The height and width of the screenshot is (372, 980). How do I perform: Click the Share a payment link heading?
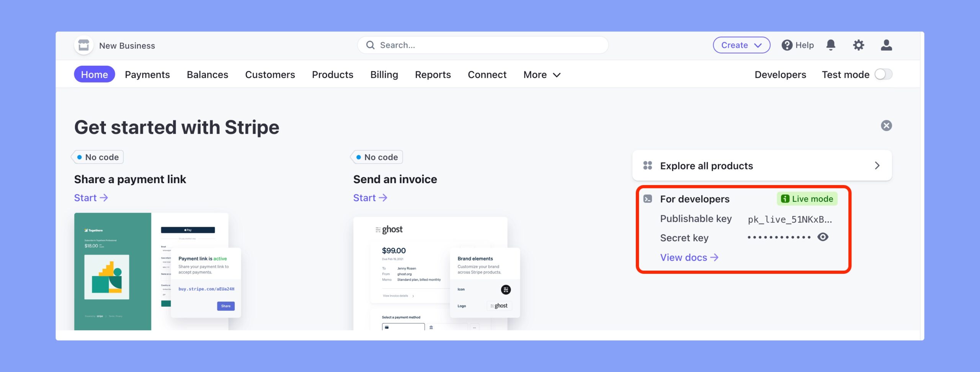(130, 179)
